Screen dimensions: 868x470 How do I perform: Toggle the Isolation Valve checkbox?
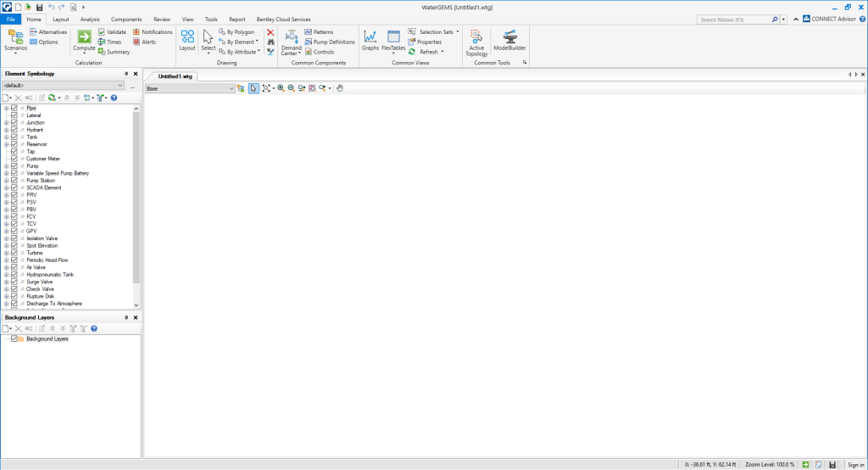(x=14, y=238)
